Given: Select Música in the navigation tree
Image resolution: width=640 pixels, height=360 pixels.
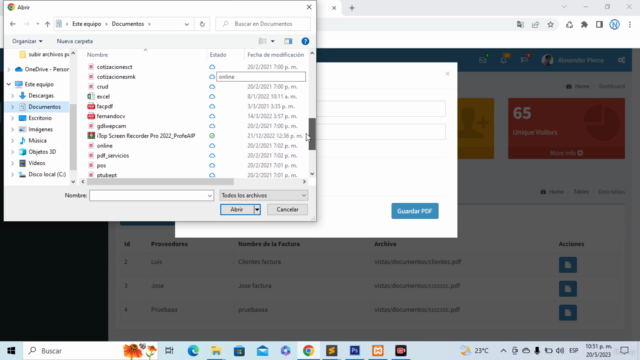Looking at the screenshot, I should click(x=37, y=140).
